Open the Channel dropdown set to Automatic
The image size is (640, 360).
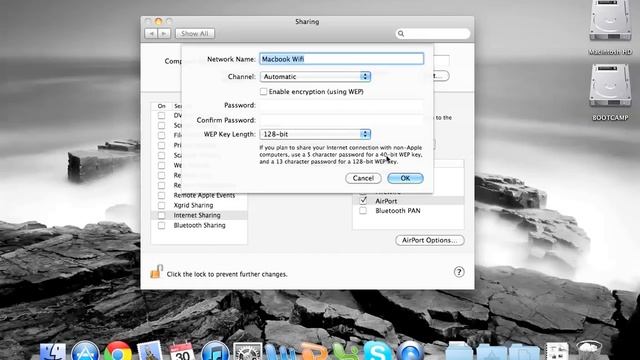point(315,77)
